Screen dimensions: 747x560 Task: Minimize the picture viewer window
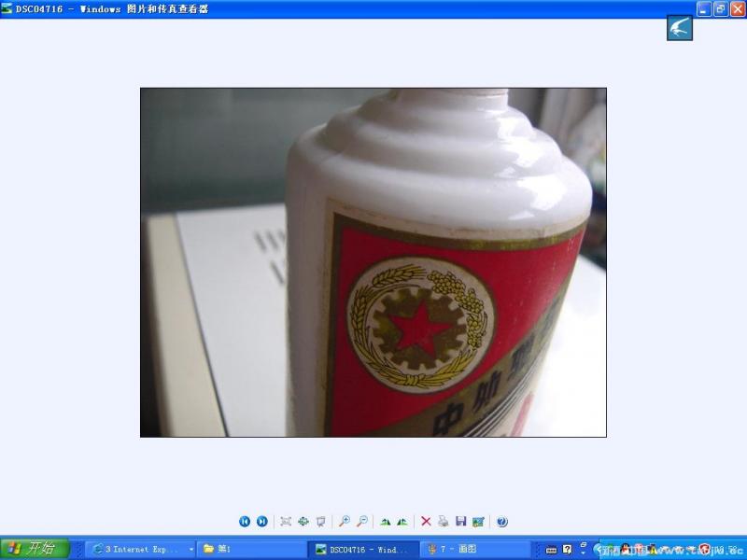704,9
